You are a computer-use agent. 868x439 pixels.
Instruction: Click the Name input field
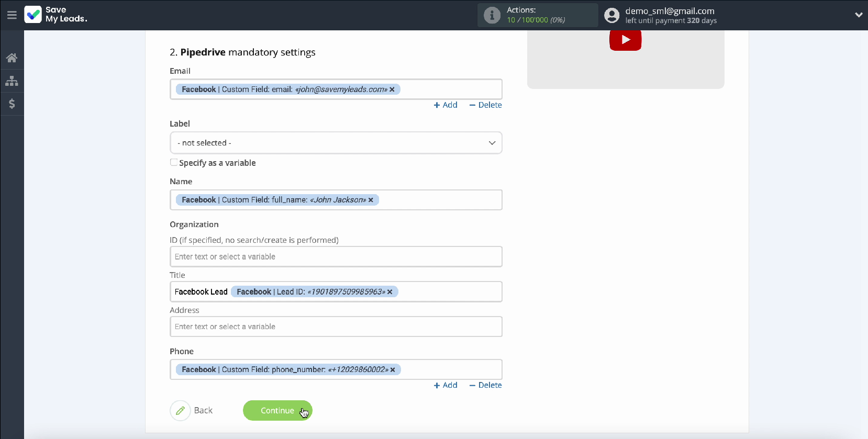(336, 200)
